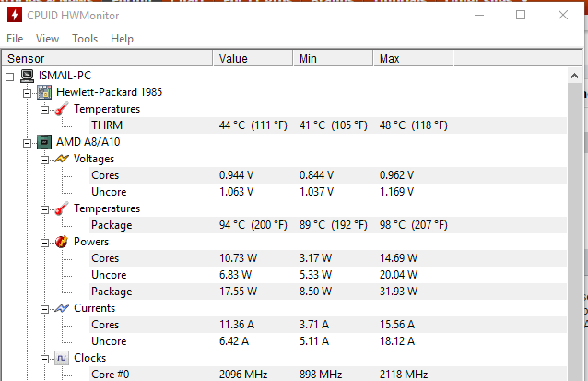This screenshot has width=588, height=381.
Task: Click the Value column header
Action: [x=253, y=58]
